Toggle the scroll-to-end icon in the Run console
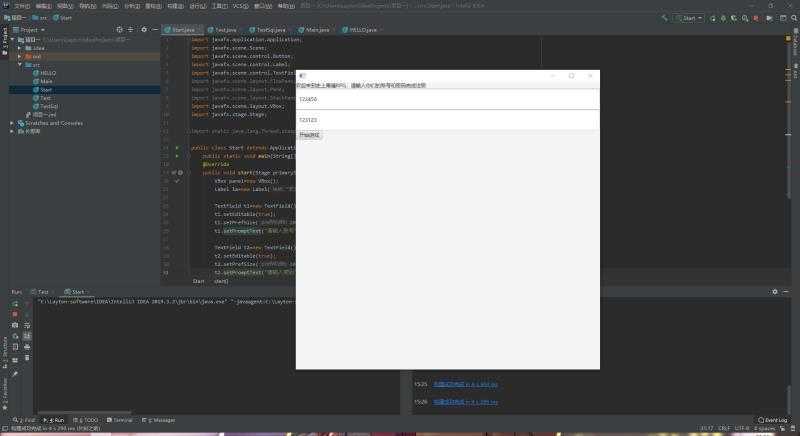Screen dimensions: 800x436 [27, 336]
